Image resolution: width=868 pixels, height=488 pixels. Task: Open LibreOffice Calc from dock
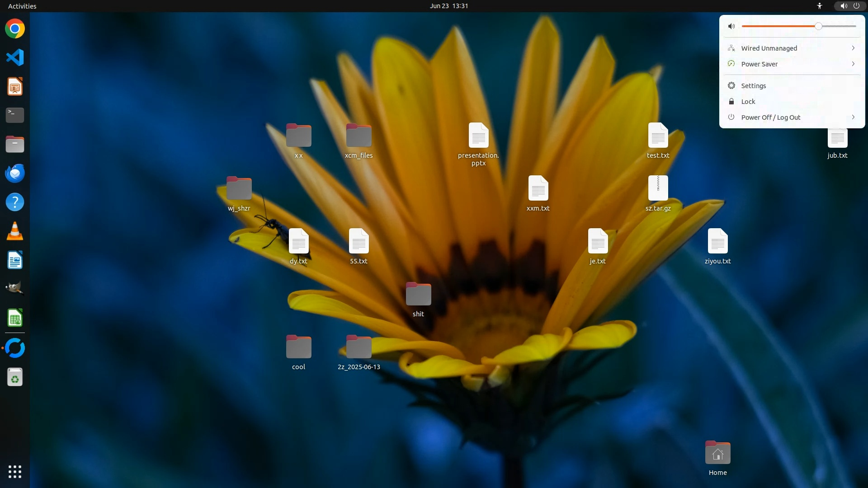click(x=15, y=318)
